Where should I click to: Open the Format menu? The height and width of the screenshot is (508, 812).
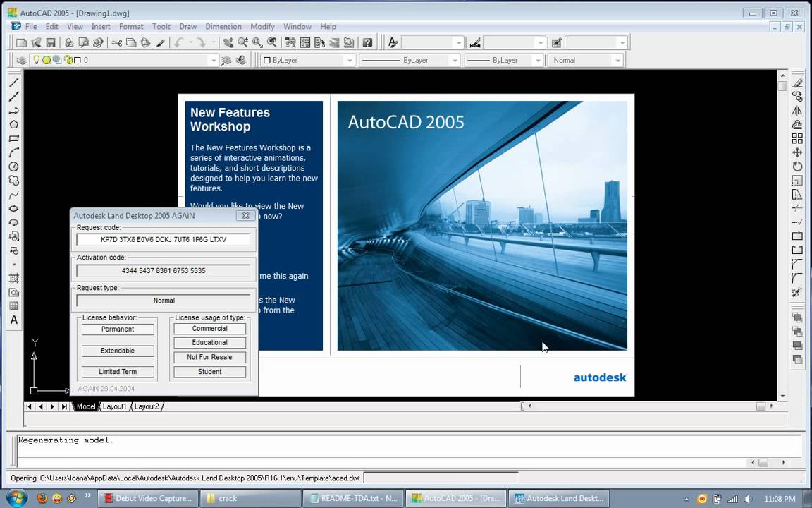click(x=131, y=26)
